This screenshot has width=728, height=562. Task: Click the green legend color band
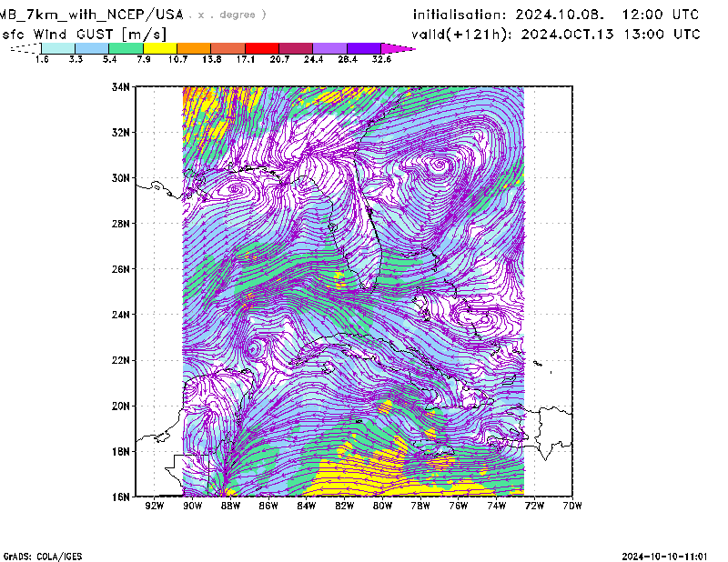126,48
